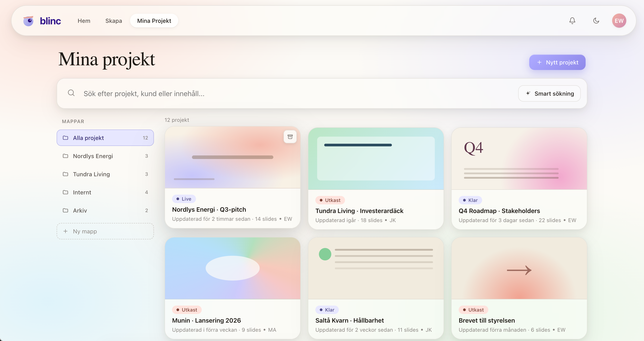Click title Munin · Lansering 2026
Viewport: 644px width, 341px height.
pos(207,320)
